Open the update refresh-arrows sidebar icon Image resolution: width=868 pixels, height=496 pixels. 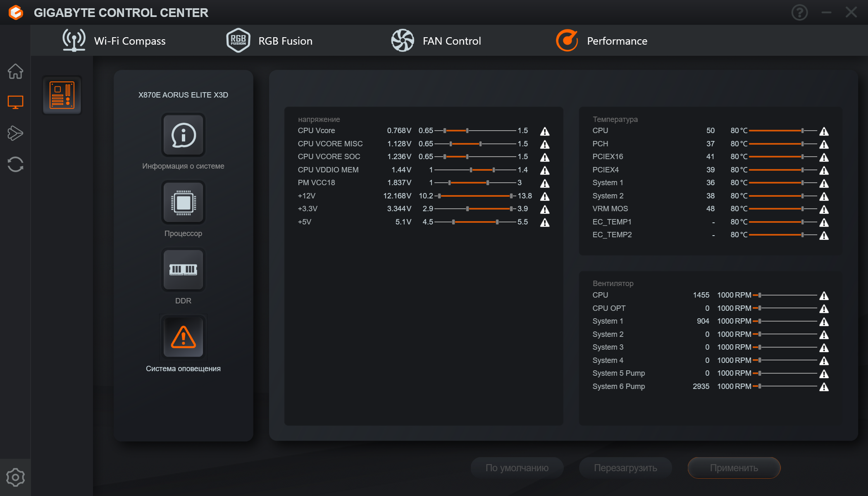15,164
